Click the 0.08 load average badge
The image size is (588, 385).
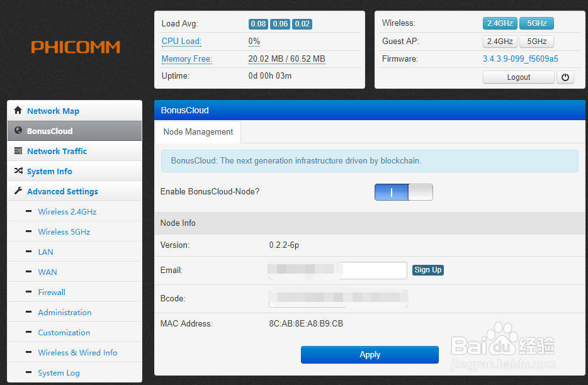point(258,24)
